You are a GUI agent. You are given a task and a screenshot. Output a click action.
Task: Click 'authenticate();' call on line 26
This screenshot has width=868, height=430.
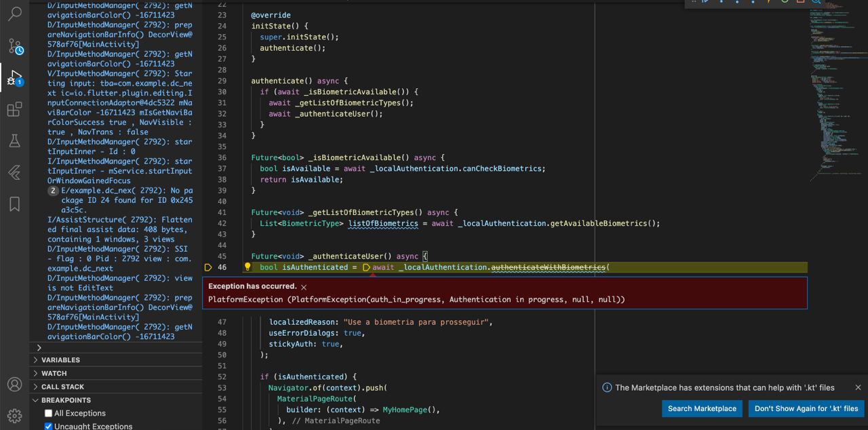293,48
